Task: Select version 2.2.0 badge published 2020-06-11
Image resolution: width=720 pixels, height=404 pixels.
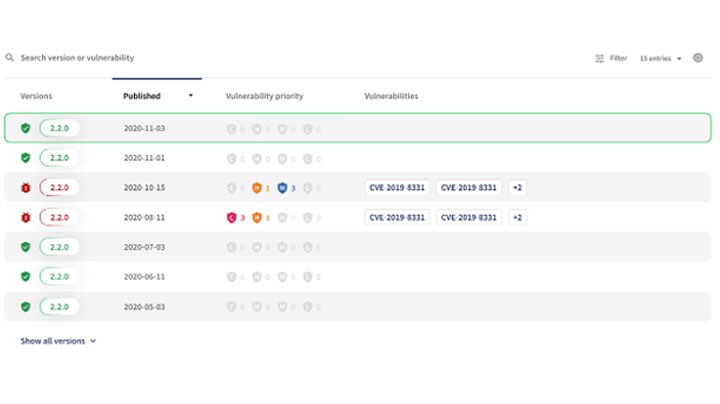Action: (59, 277)
